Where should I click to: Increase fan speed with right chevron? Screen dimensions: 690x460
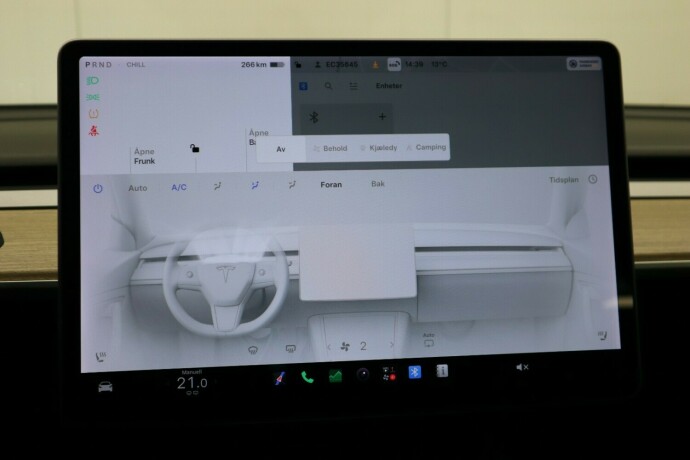pos(391,345)
